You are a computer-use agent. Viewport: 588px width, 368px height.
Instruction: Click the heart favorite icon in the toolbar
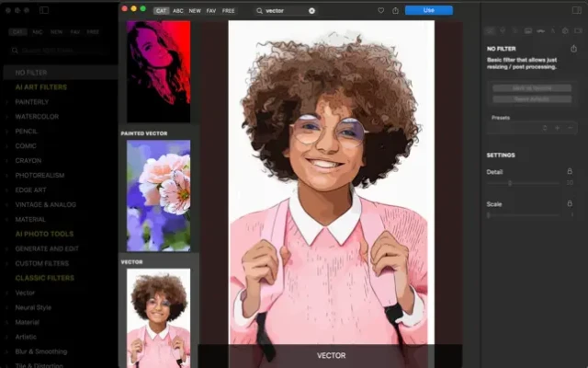(x=381, y=10)
